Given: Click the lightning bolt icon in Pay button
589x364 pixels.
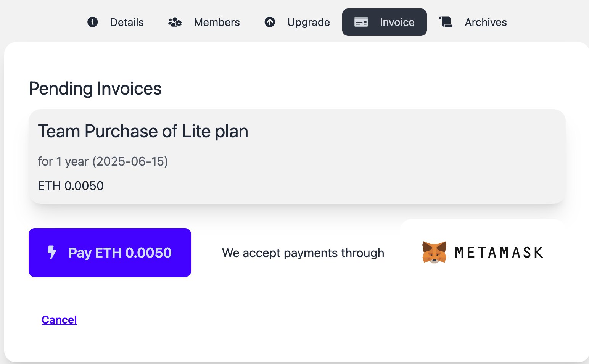Looking at the screenshot, I should click(52, 253).
